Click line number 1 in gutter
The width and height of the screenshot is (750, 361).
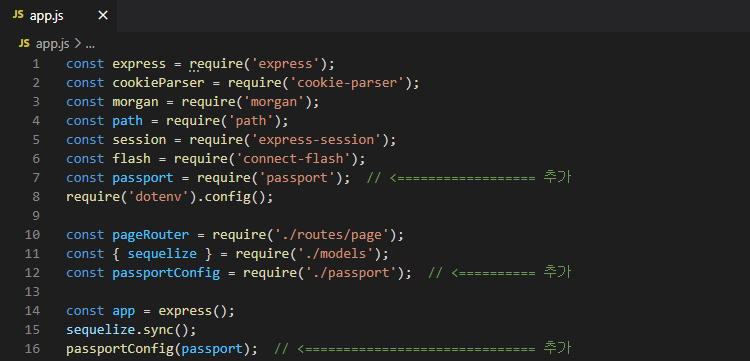[36, 64]
